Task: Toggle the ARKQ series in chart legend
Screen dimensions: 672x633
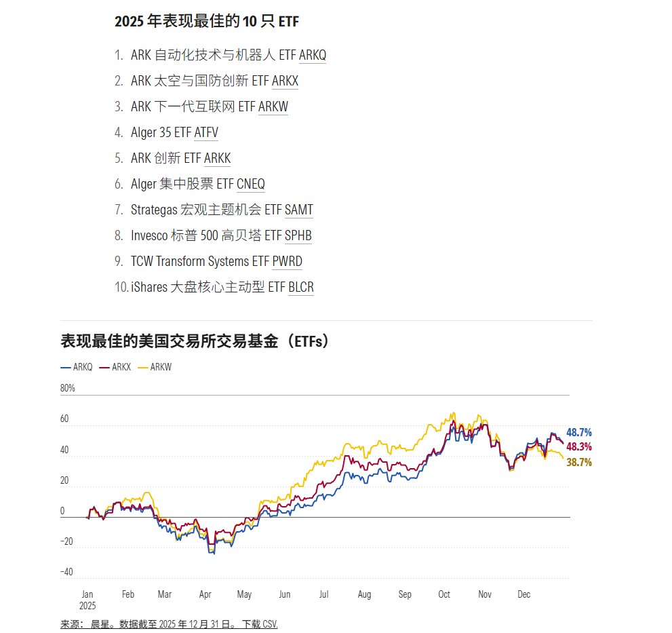Action: pyautogui.click(x=77, y=367)
